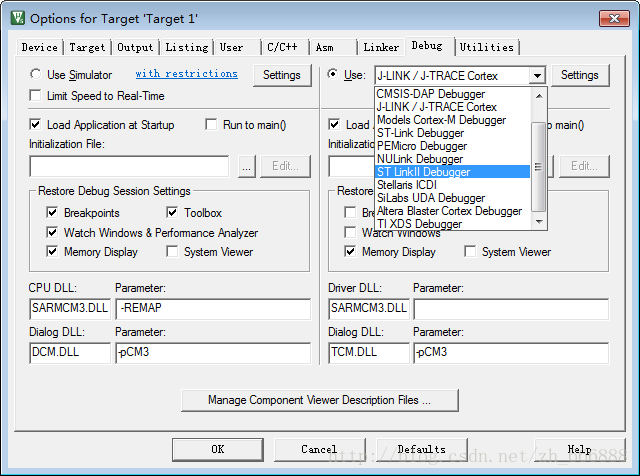Viewport: 640px width, 476px height.
Task: Click the -REMAP parameter field
Action: (213, 308)
